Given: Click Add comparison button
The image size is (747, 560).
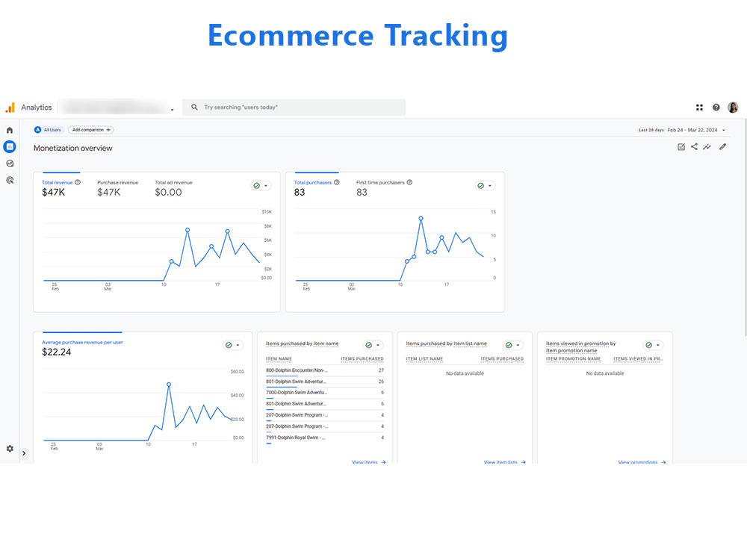Looking at the screenshot, I should 91,129.
